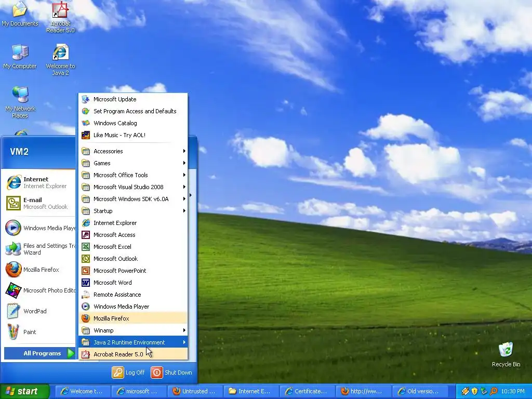This screenshot has height=399, width=532.
Task: Expand Microsoft Windows SDK v6.0A submenu
Action: (x=133, y=199)
